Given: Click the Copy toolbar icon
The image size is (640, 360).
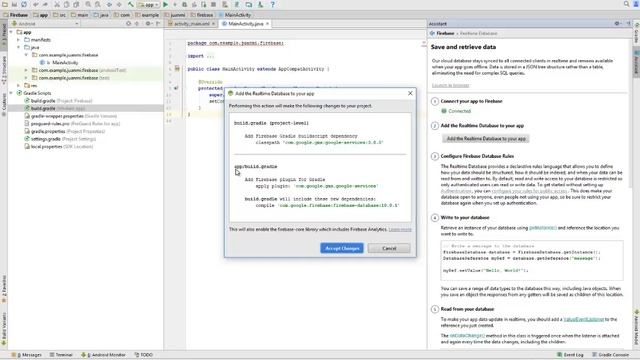Looking at the screenshot, I should pos(67,4).
